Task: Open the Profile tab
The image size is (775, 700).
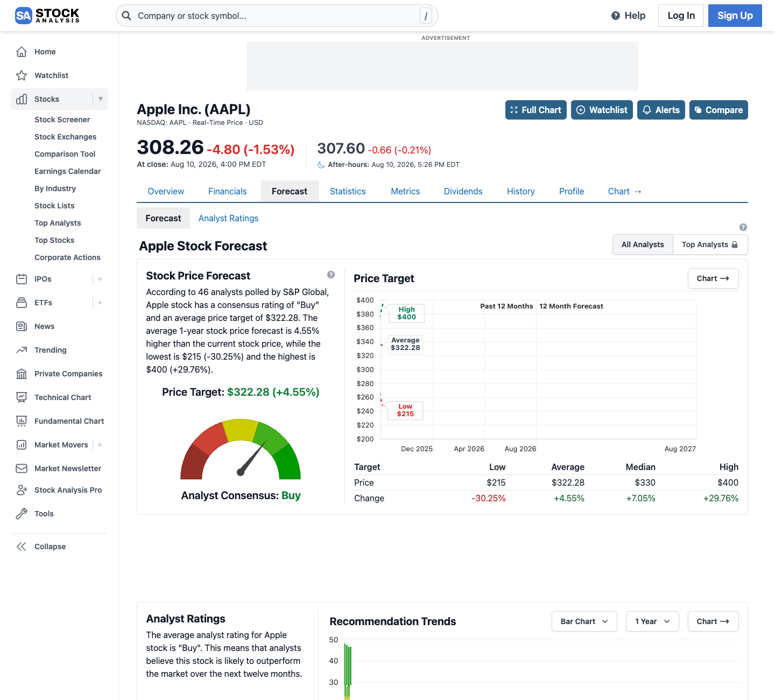Action: [572, 191]
